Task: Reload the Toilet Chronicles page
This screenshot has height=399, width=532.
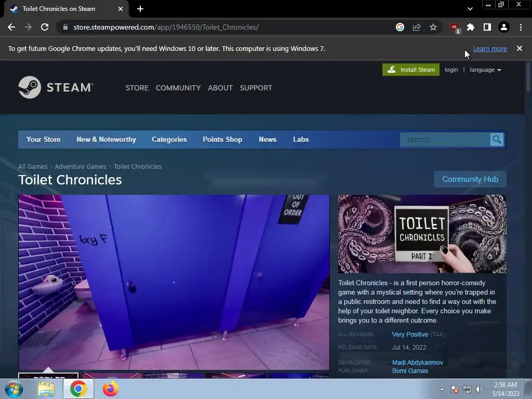Action: click(x=45, y=27)
